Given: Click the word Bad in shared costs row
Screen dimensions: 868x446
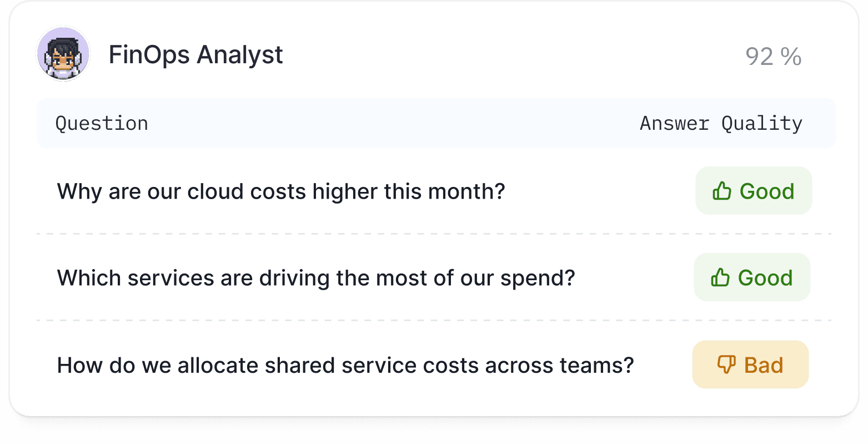Looking at the screenshot, I should coord(764,366).
